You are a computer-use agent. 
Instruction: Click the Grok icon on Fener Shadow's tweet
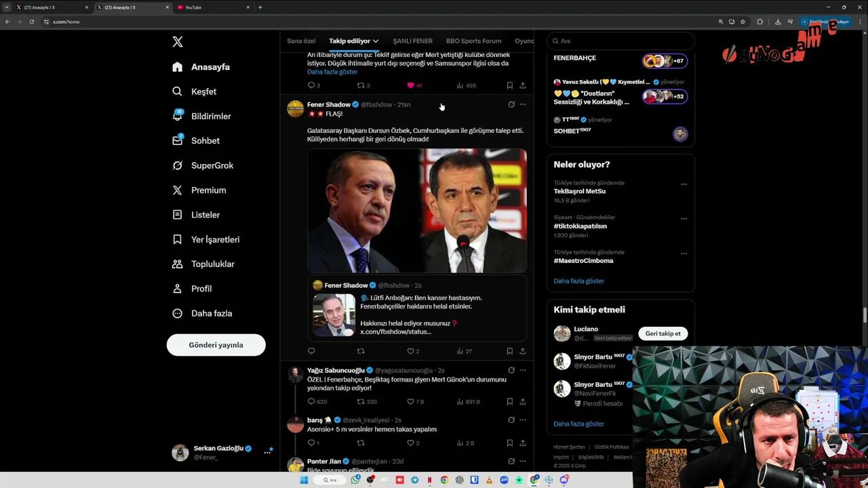coord(511,104)
